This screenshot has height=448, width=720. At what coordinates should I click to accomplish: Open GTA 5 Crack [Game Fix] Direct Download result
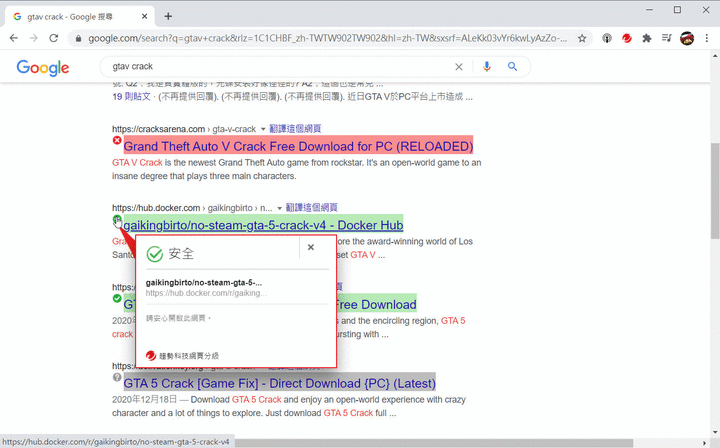click(x=279, y=383)
